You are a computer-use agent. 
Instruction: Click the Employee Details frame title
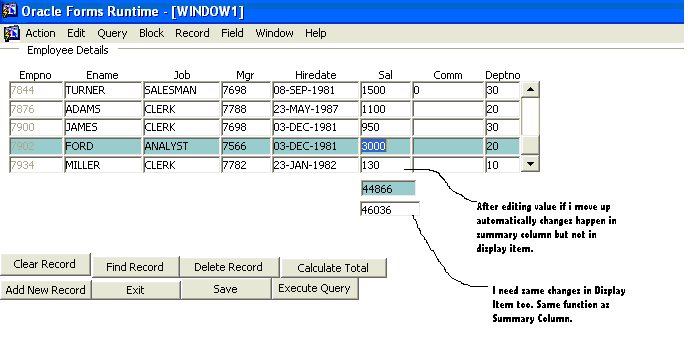tap(68, 50)
